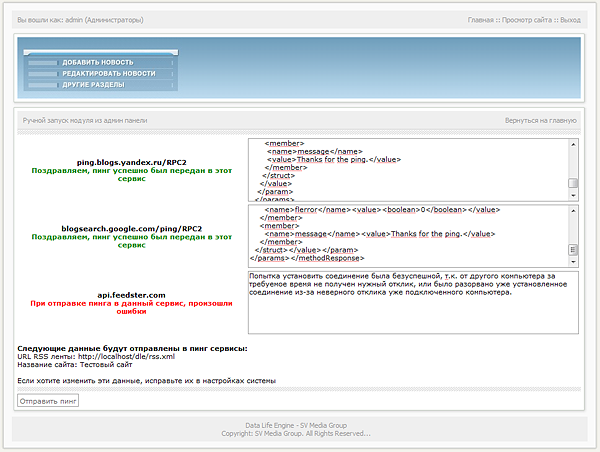
Task: Go to the Главная link
Action: (481, 20)
